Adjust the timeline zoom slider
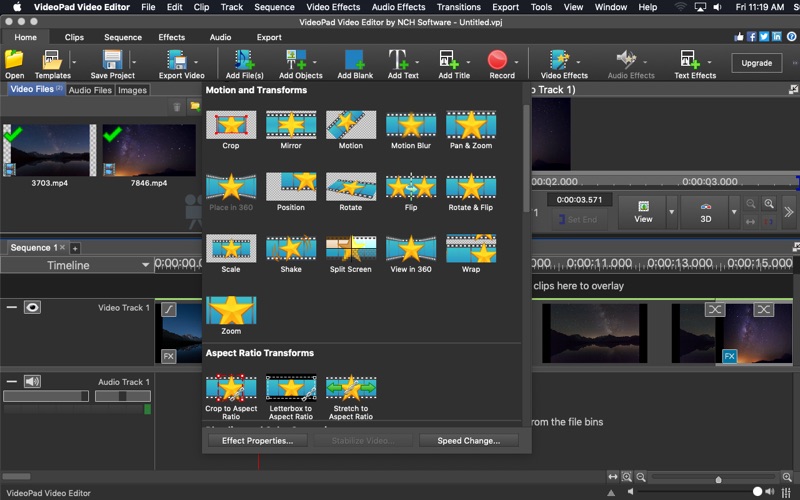Image resolution: width=800 pixels, height=500 pixels. (717, 479)
